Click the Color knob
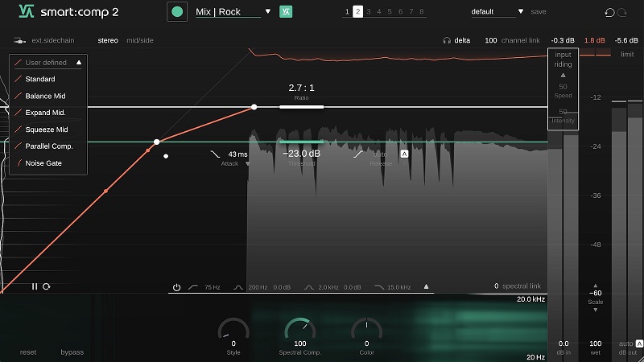Screen dimensions: 644x362 click(x=367, y=330)
